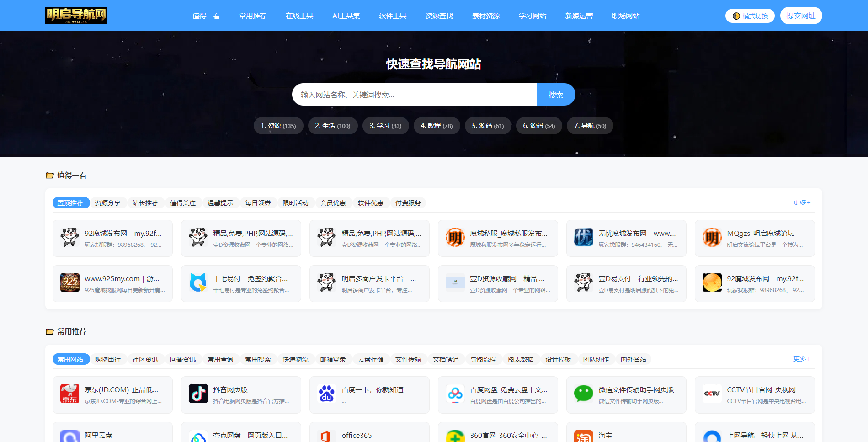This screenshot has height=442, width=868.
Task: Open the 学习网站 navigation item
Action: (x=533, y=16)
